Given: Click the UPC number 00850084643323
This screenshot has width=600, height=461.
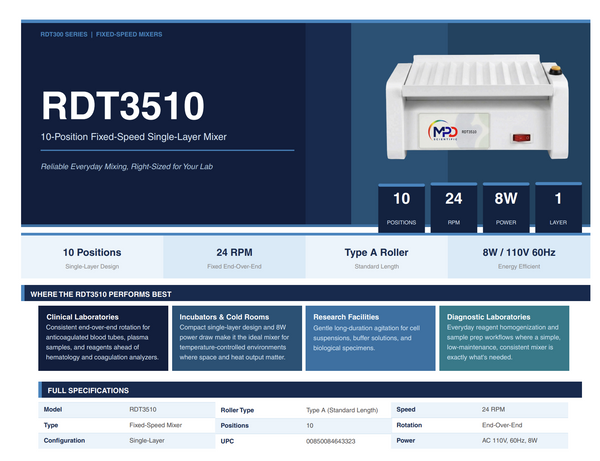Looking at the screenshot, I should point(331,441).
